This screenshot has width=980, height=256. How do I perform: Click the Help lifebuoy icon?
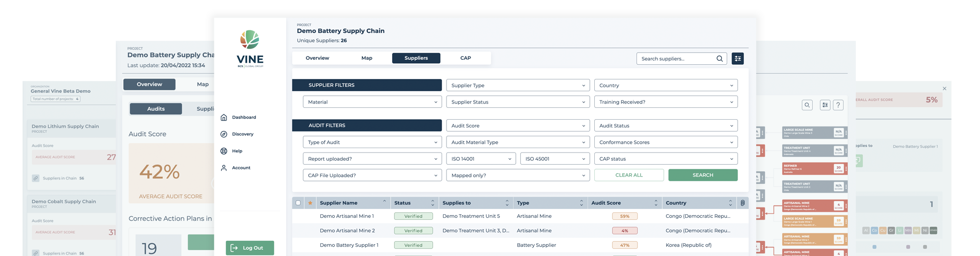coord(224,151)
